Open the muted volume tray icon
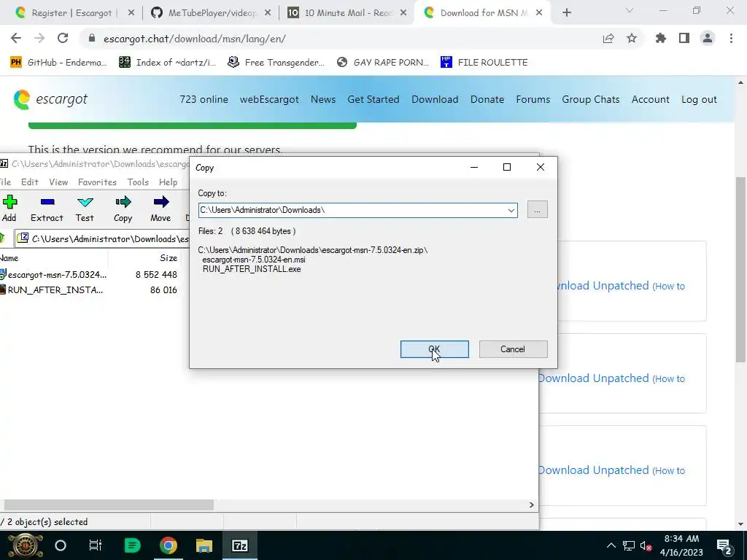The width and height of the screenshot is (747, 560). click(x=646, y=545)
